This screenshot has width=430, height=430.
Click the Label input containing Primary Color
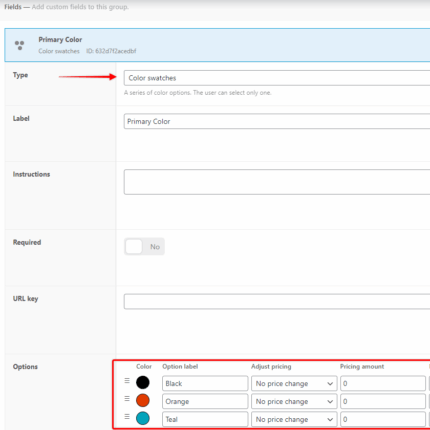coord(277,121)
